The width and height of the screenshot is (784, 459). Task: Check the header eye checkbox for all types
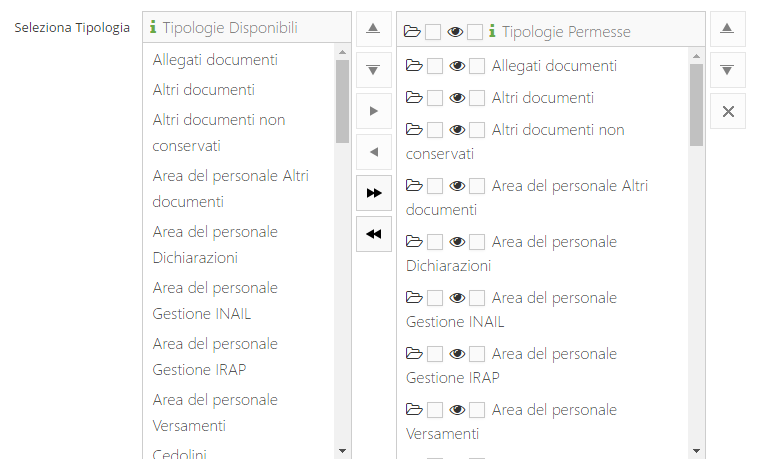475,32
